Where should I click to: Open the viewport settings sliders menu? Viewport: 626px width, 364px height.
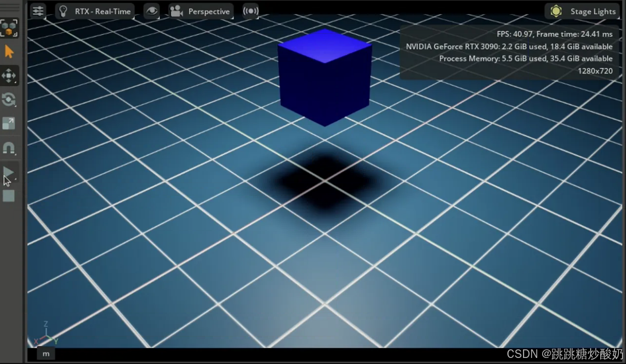click(38, 11)
